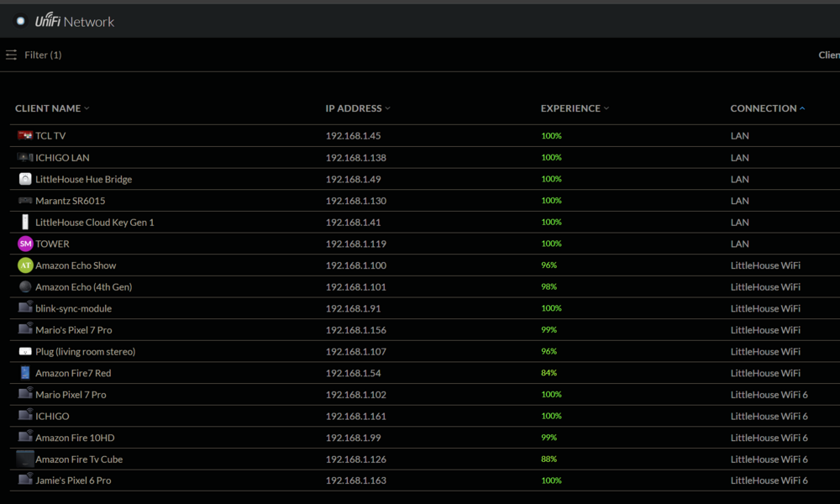Click IP address 192.168.1.130
Viewport: 840px width, 504px height.
[355, 200]
